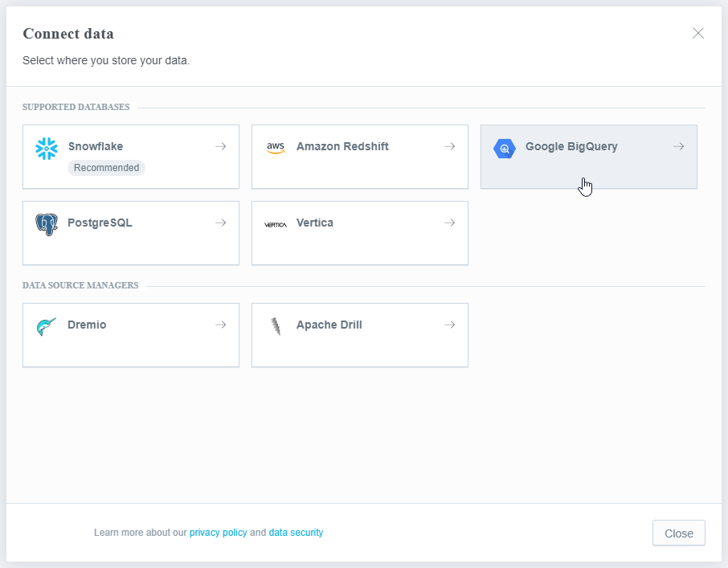Image resolution: width=728 pixels, height=568 pixels.
Task: Click the arrow on the Amazon Redshift card
Action: (449, 146)
